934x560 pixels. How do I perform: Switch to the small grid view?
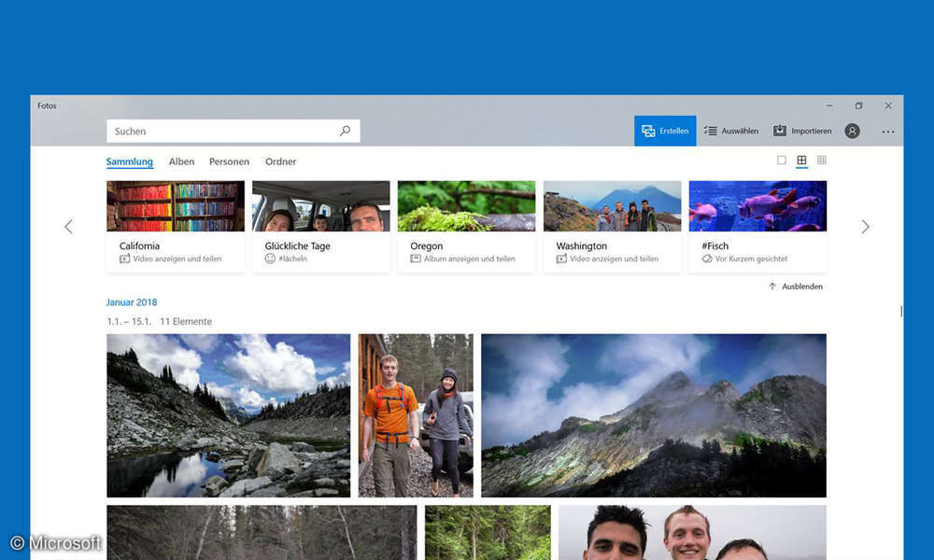(821, 161)
